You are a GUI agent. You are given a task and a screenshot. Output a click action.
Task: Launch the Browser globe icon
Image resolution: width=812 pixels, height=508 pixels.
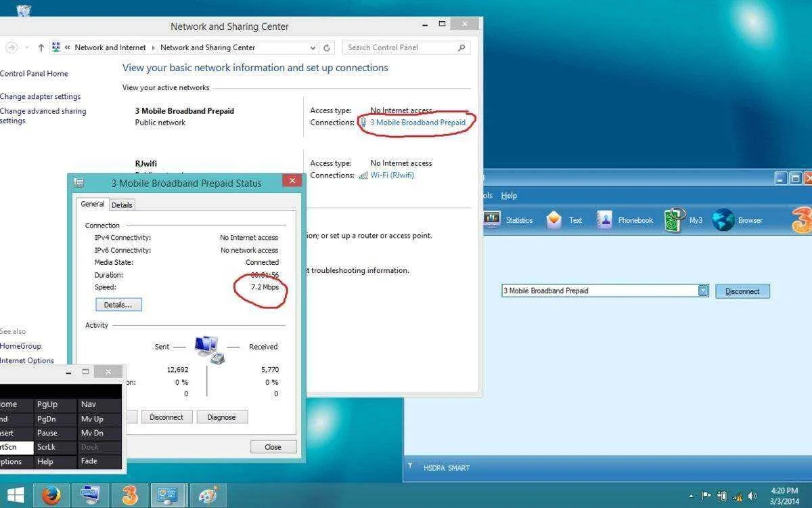(x=723, y=219)
